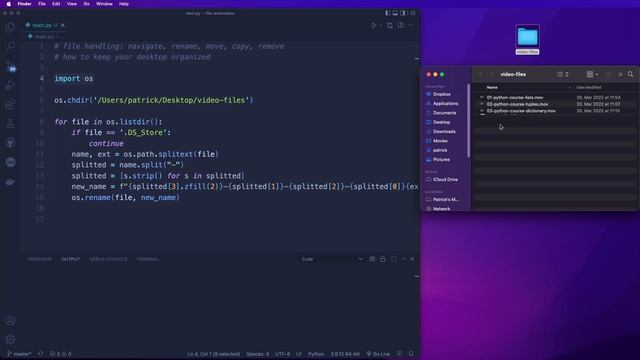The image size is (640, 360).
Task: Close the main.py editor tab
Action: click(x=62, y=25)
